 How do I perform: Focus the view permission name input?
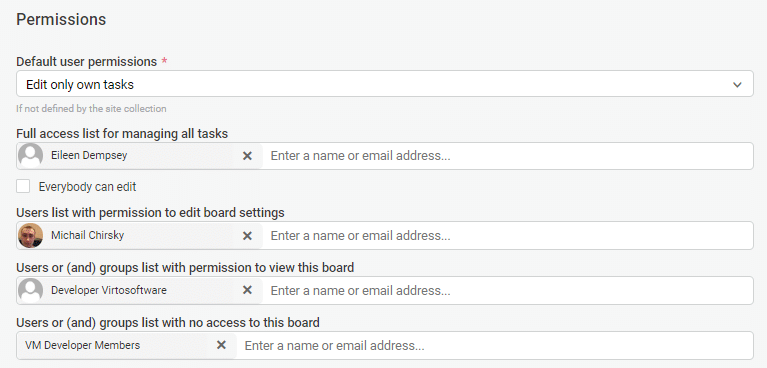[508, 290]
